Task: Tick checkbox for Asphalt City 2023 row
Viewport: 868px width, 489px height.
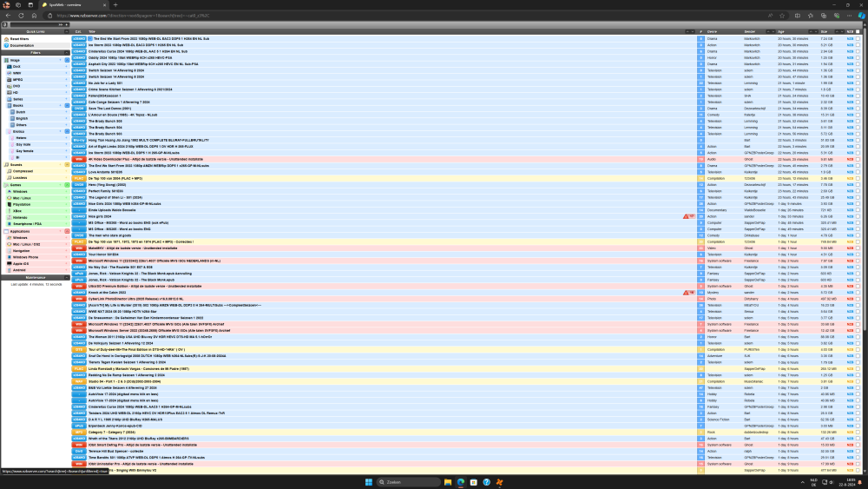Action: click(x=858, y=63)
